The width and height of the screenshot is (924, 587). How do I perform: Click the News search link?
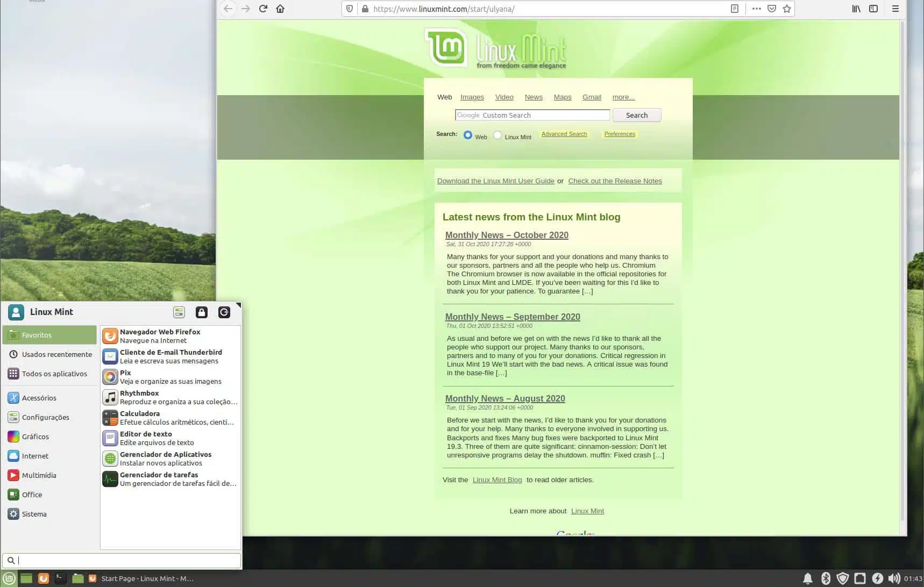[x=534, y=97]
